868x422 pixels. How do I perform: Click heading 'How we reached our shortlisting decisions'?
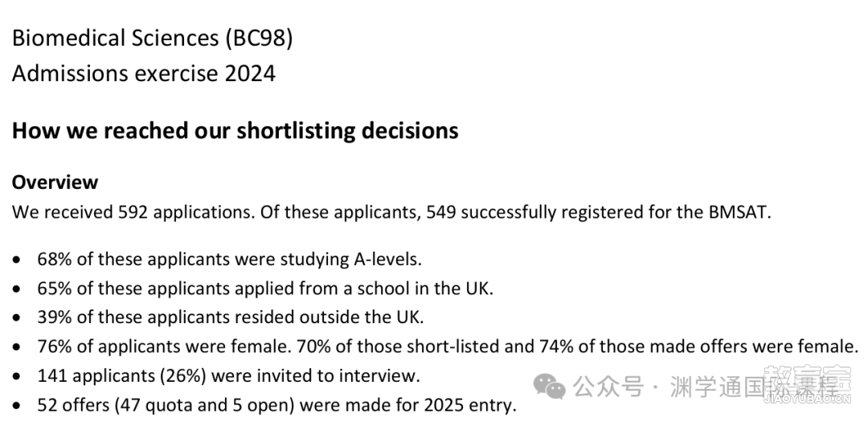(235, 131)
